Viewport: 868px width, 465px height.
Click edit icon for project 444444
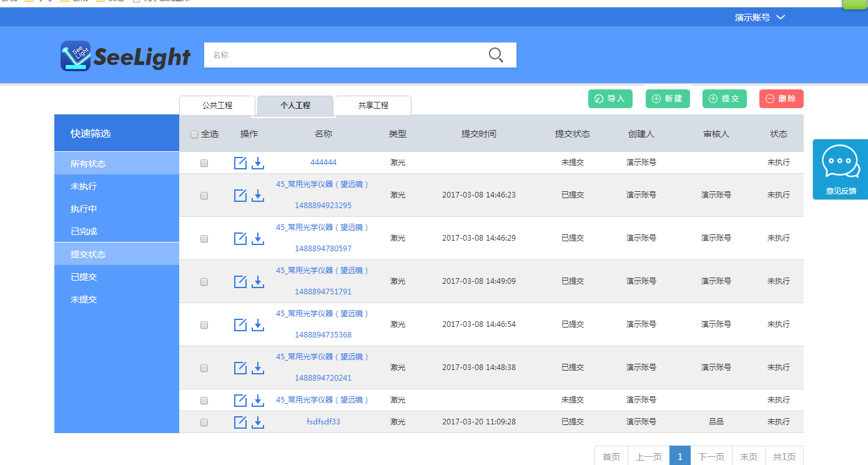[x=240, y=163]
